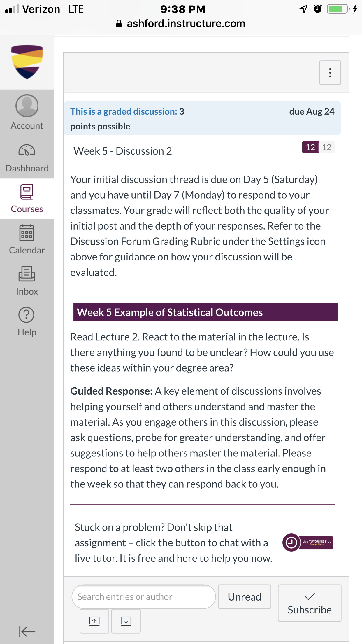Click the Week 5 Statistical Outcomes banner

tap(205, 312)
